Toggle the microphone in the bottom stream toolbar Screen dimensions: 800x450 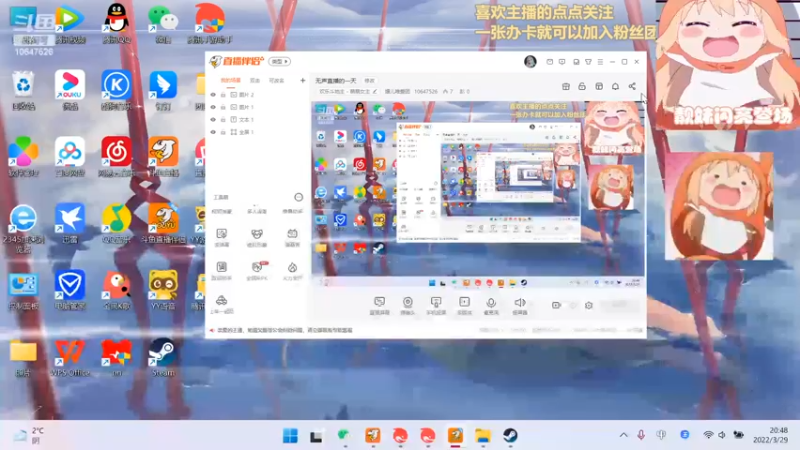tap(491, 306)
